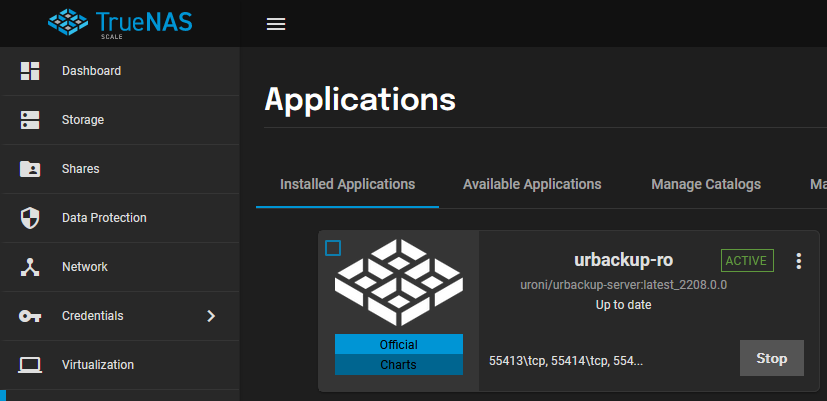Select the urbackup-ro app checkbox

[333, 248]
